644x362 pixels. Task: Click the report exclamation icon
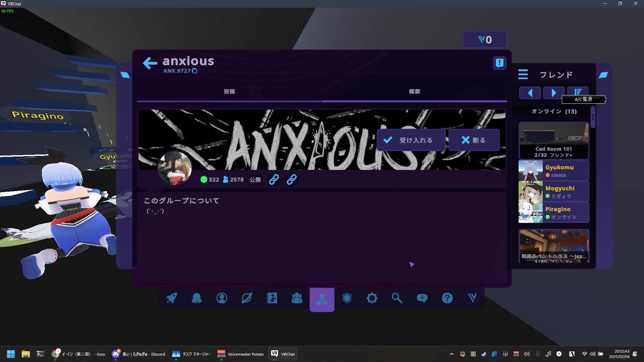click(x=499, y=63)
